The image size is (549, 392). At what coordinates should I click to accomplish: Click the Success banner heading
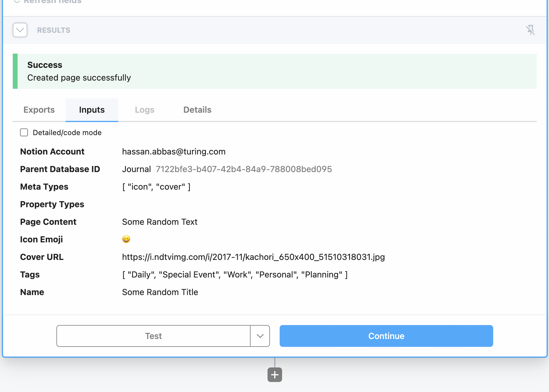(45, 65)
